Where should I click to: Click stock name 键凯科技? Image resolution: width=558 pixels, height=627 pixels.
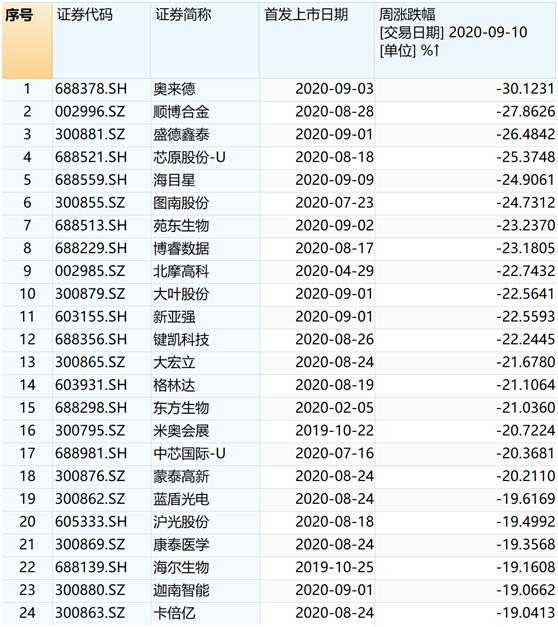181,340
